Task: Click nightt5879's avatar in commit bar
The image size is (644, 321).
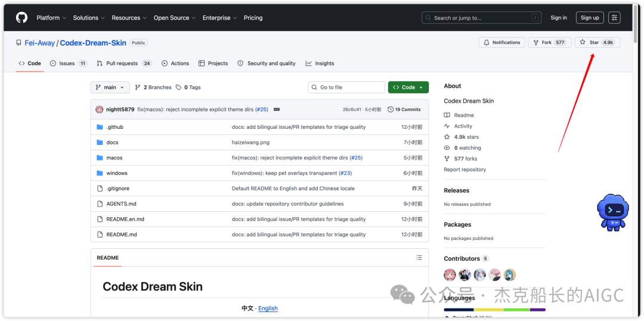Action: click(100, 109)
